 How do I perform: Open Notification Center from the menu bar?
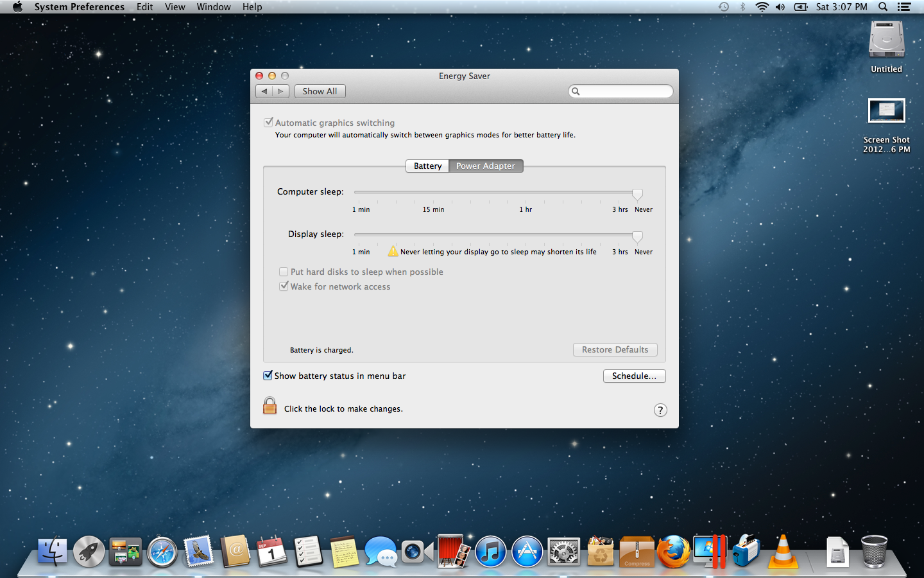point(904,7)
